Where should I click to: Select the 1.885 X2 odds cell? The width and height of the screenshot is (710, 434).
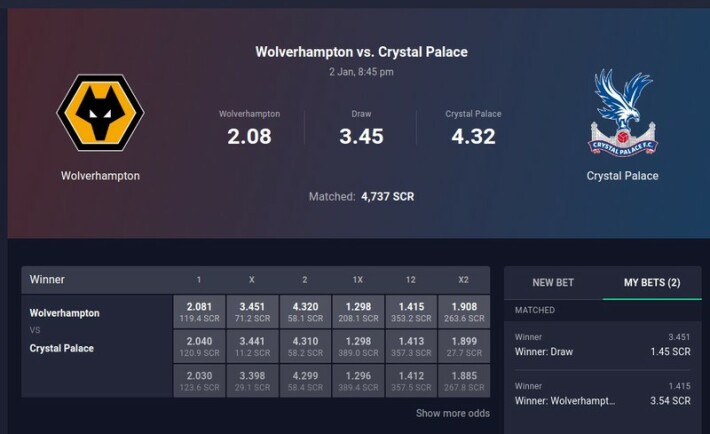(x=464, y=381)
